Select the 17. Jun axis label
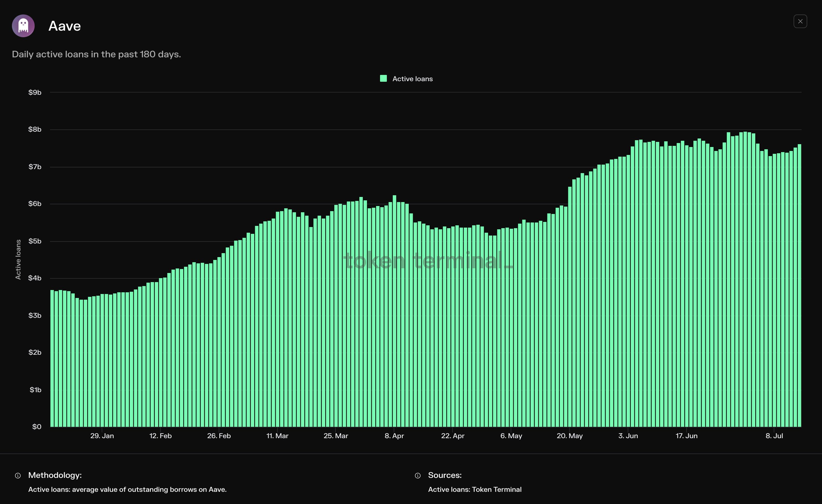 pyautogui.click(x=686, y=436)
